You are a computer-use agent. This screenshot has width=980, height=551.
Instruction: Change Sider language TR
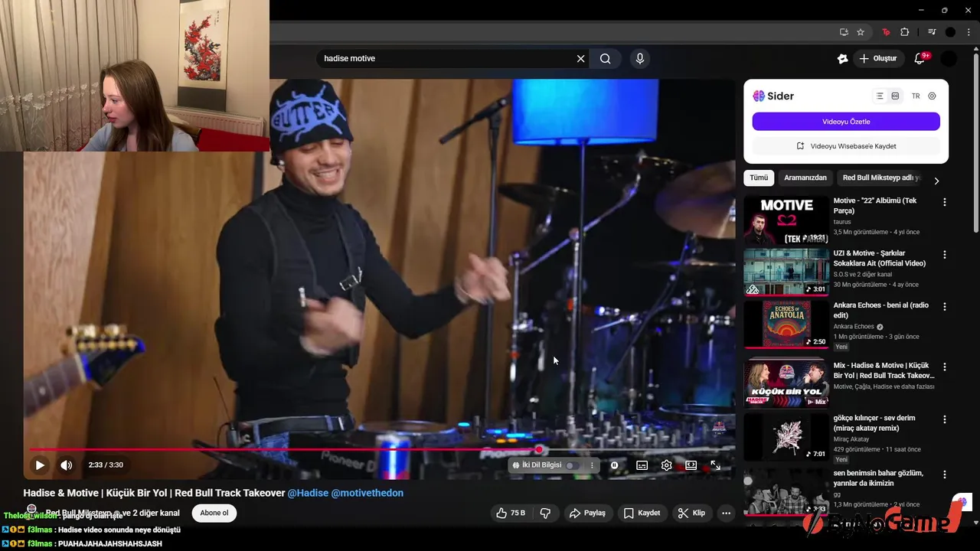[x=916, y=96]
